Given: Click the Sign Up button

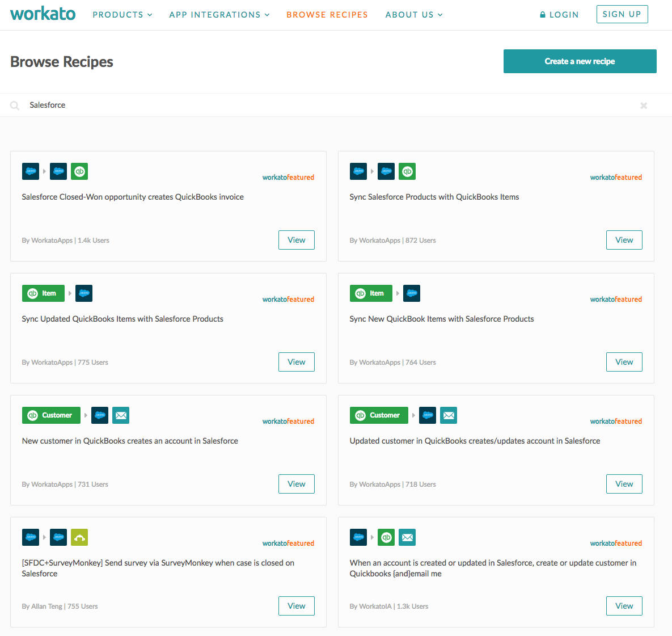Looking at the screenshot, I should [x=622, y=14].
